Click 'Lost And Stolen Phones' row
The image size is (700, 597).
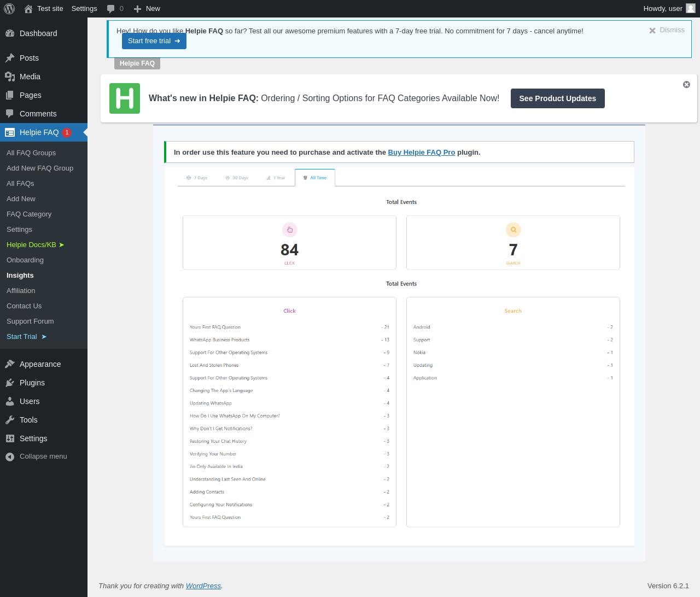289,365
